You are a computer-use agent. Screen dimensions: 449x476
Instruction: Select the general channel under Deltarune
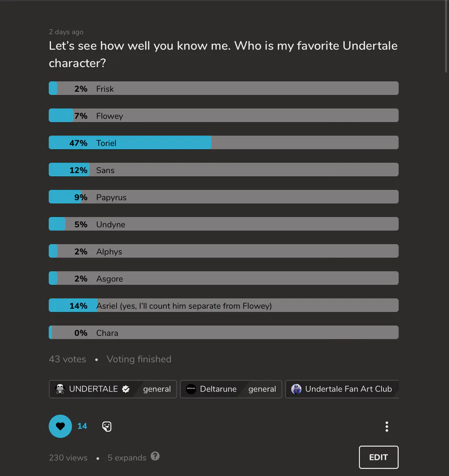point(262,389)
